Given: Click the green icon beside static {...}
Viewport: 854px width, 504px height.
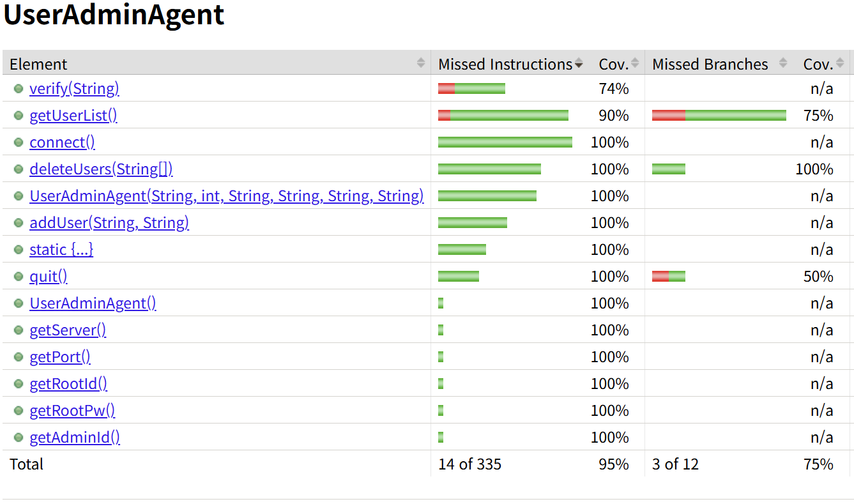Looking at the screenshot, I should point(19,250).
